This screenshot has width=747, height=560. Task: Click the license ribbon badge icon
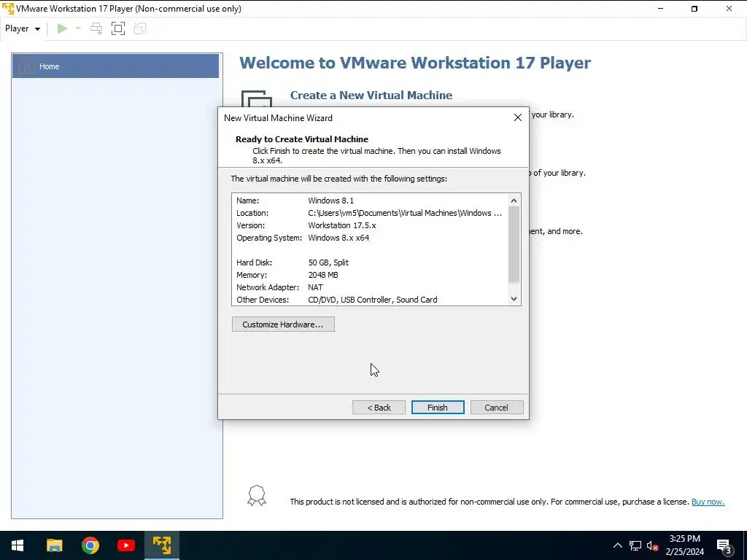click(x=257, y=496)
